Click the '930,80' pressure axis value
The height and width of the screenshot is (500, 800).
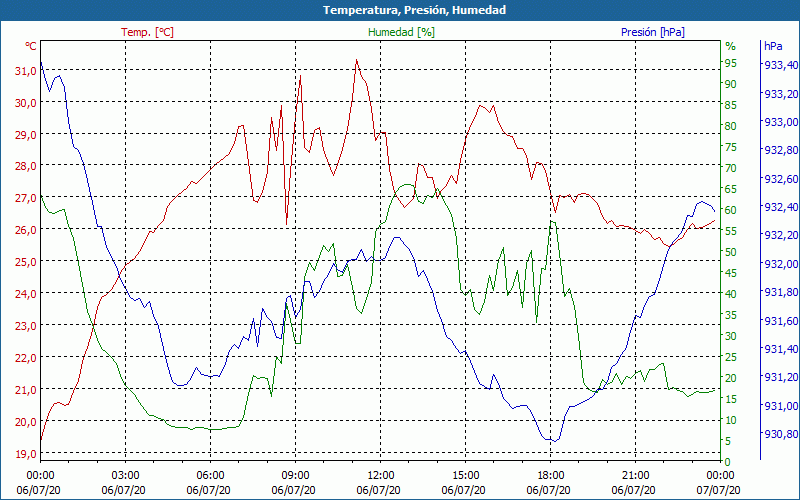point(781,434)
